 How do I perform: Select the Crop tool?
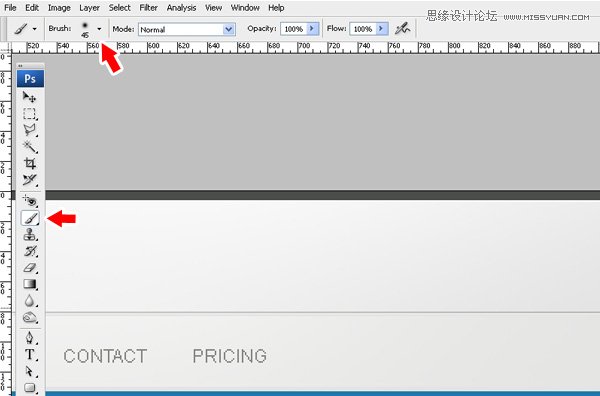29,163
